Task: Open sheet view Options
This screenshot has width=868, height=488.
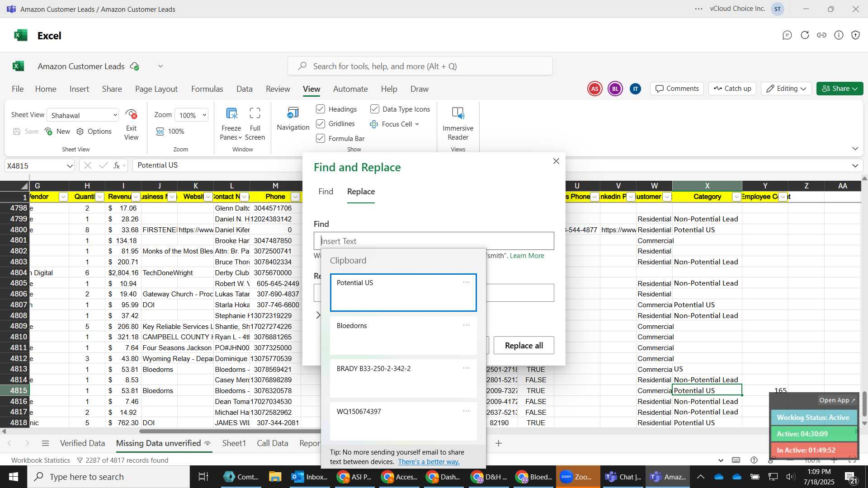Action: point(94,131)
